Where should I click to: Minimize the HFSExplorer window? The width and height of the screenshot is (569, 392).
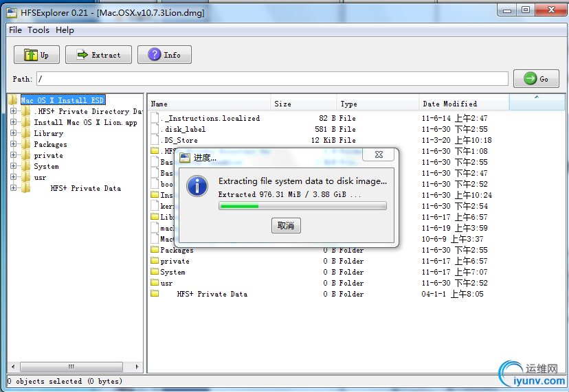click(507, 10)
